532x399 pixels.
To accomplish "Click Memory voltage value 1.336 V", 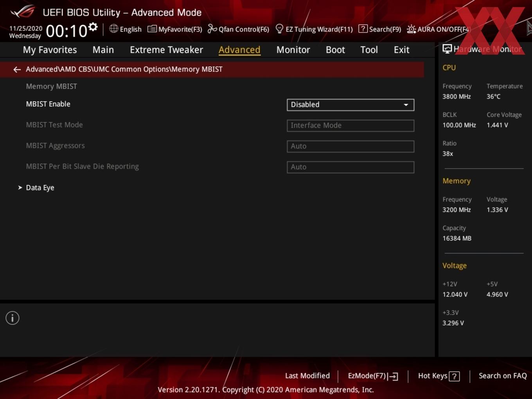I will point(497,210).
